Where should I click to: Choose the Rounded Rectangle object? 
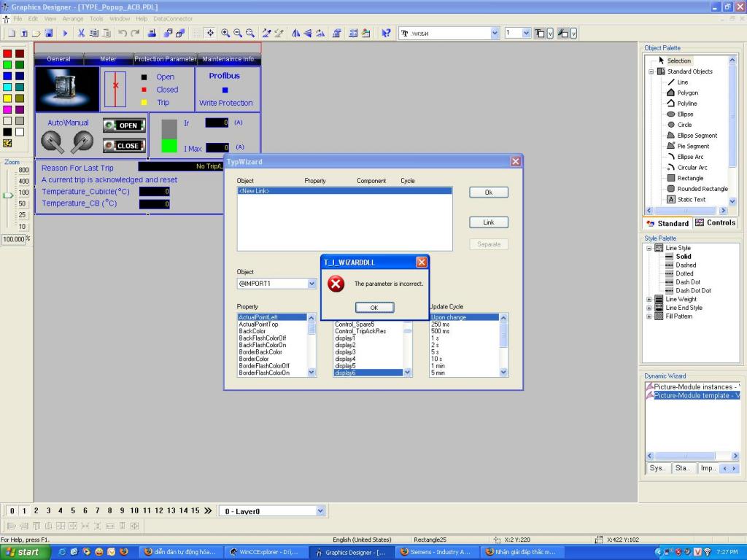(x=701, y=189)
